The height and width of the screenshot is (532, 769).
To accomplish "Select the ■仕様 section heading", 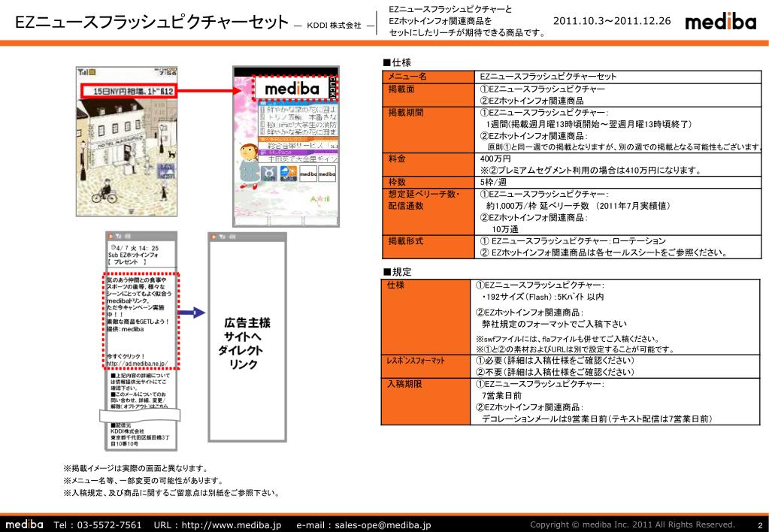I will click(397, 62).
